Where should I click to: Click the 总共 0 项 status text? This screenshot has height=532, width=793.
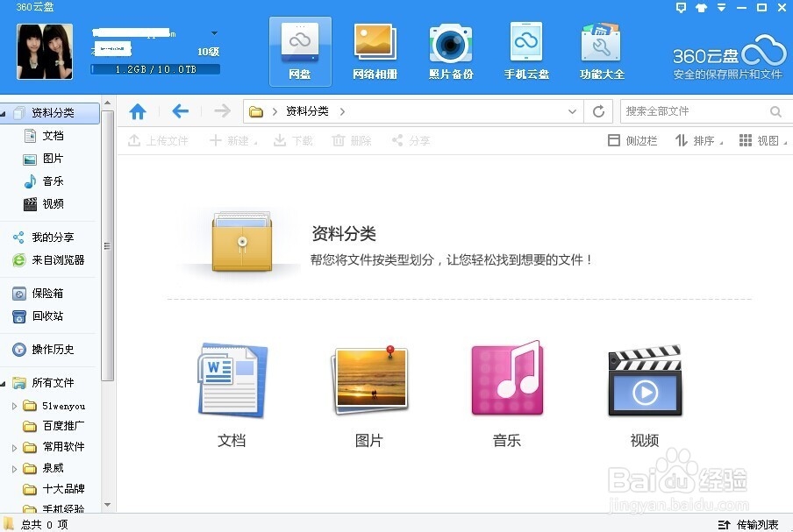pyautogui.click(x=44, y=525)
